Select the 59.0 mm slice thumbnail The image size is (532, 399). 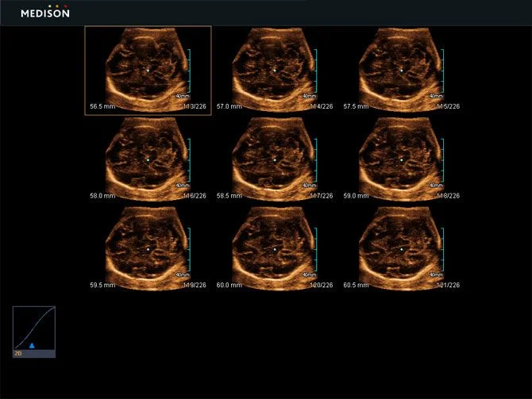tap(402, 159)
